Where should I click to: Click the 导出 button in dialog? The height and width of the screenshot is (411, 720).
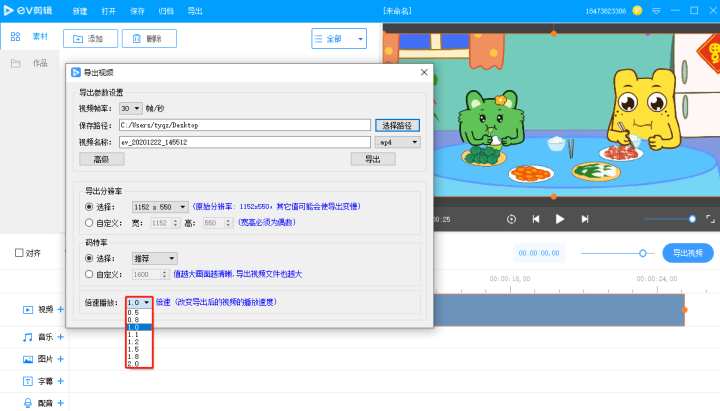click(x=373, y=159)
